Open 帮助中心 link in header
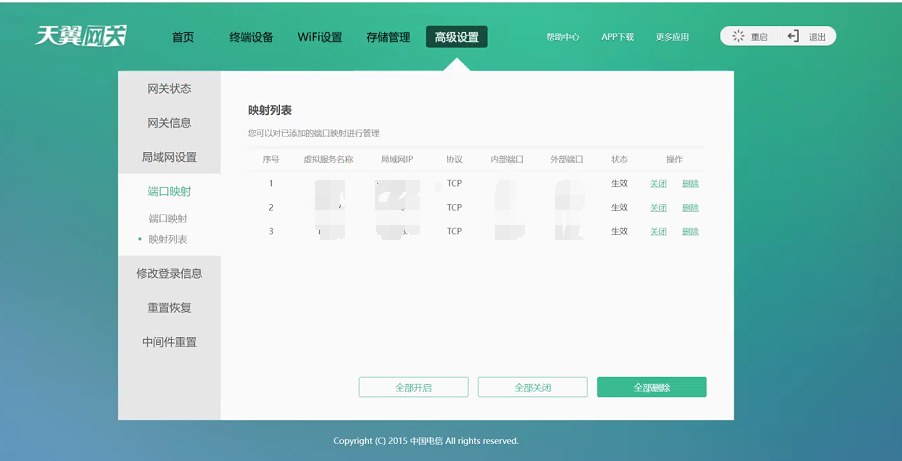 [x=563, y=37]
